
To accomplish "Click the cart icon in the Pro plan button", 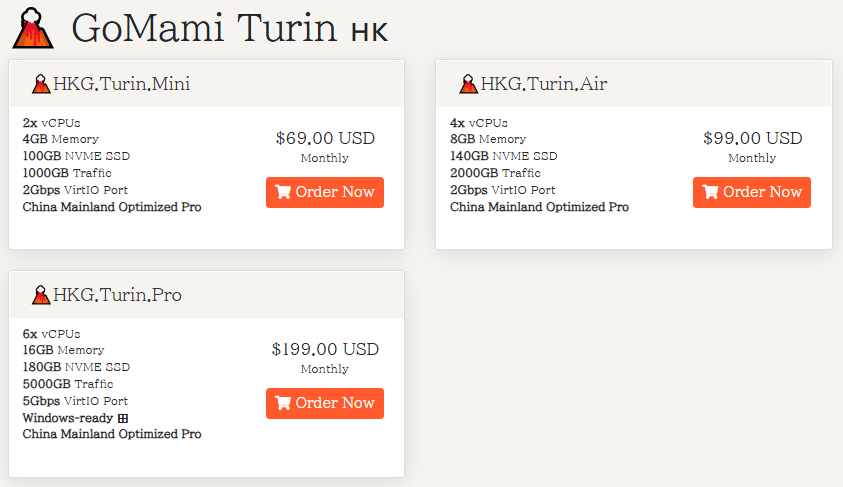I will tap(283, 403).
